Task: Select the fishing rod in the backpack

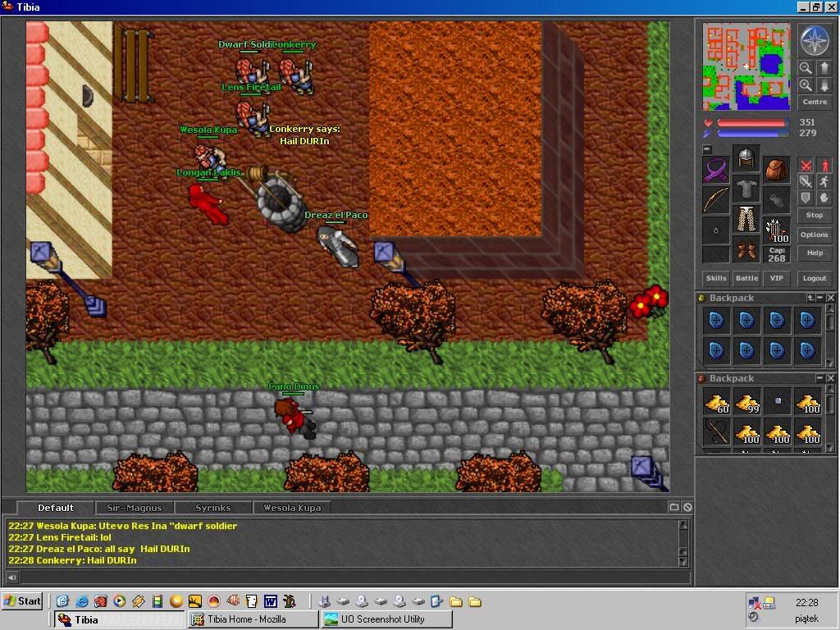Action: (x=716, y=431)
